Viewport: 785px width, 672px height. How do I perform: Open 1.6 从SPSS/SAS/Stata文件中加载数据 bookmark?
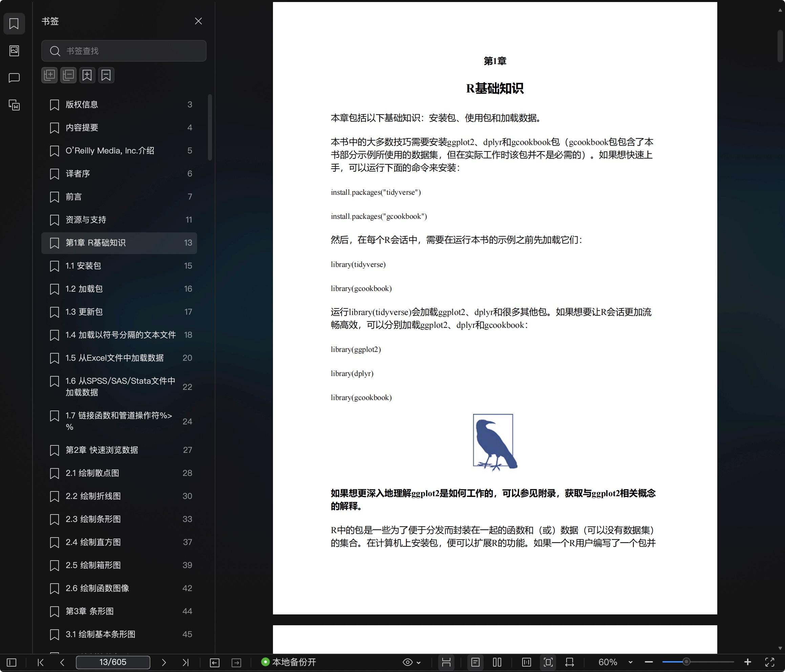point(119,386)
